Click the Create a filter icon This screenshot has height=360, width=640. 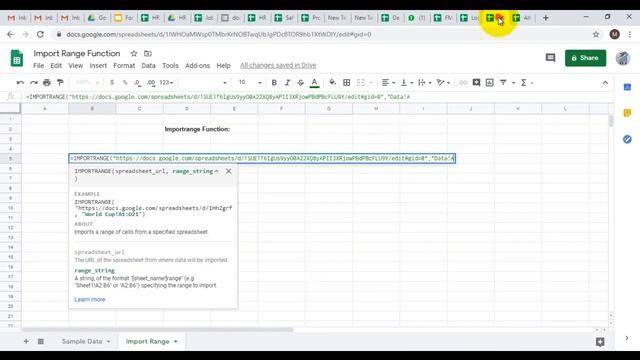503,82
